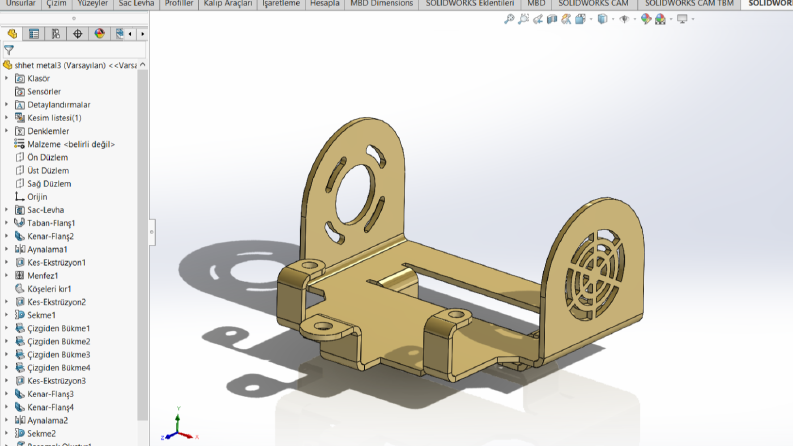Click Apply Scene icon

click(x=660, y=19)
